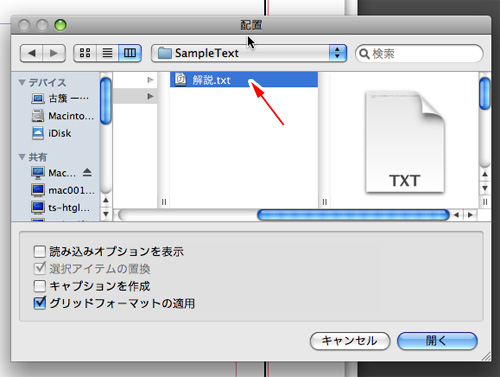The height and width of the screenshot is (377, 500).
Task: Enable 読み込みオプションを表示 checkbox
Action: [x=39, y=251]
